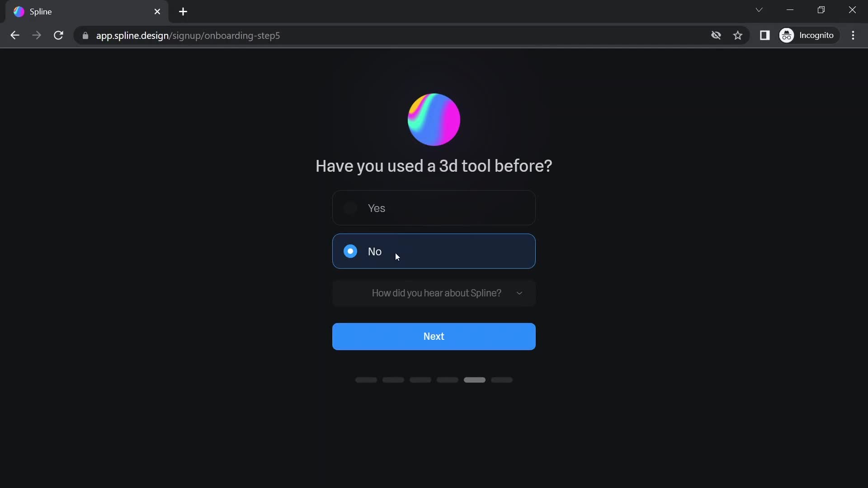Open the How did you hear about Spline menu
Screen dimensions: 868x488
tap(434, 293)
